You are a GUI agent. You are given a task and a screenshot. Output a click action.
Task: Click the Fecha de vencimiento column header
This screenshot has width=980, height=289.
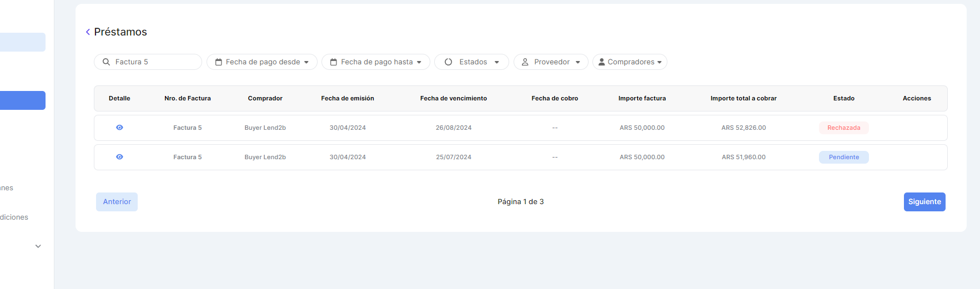(x=453, y=98)
